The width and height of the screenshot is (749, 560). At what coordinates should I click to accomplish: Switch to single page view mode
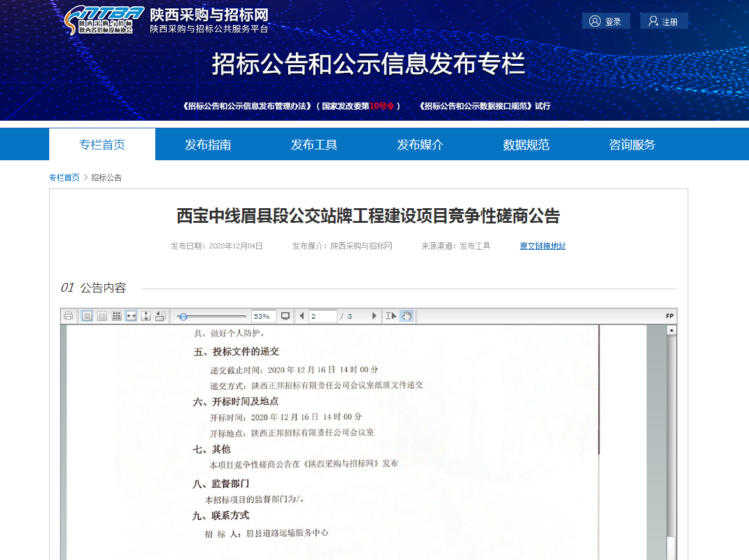pos(87,316)
